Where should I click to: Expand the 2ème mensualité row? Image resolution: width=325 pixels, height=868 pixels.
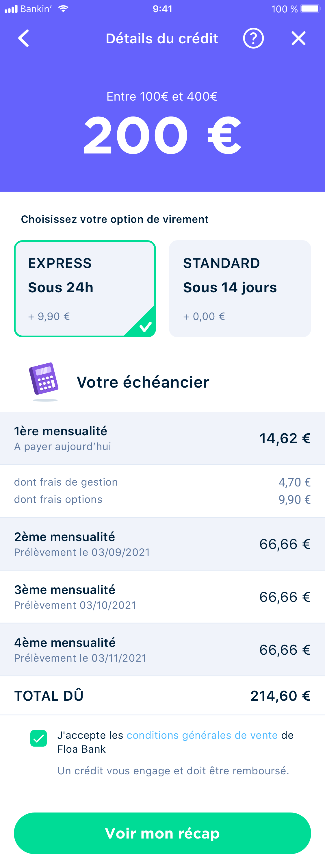162,544
